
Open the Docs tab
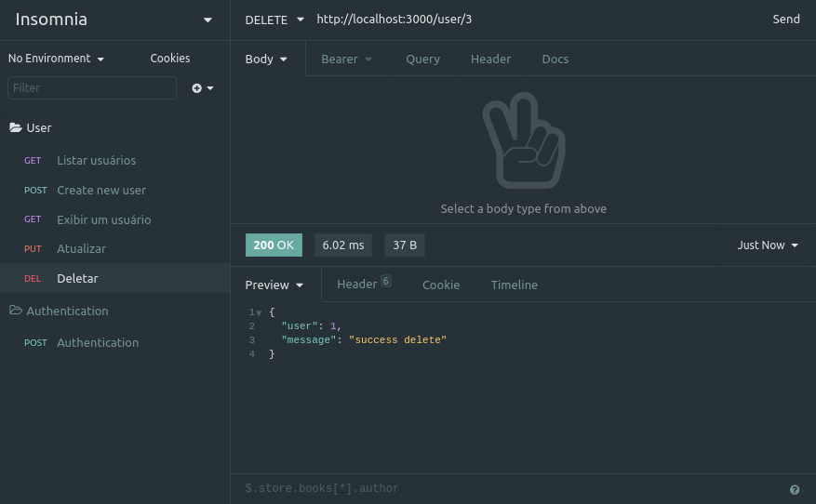pos(555,60)
